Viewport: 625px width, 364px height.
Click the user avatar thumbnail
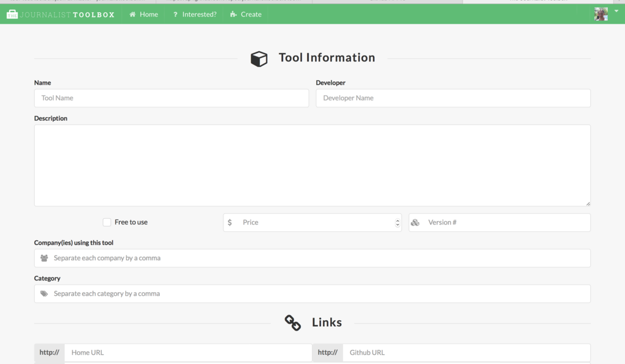pos(601,14)
